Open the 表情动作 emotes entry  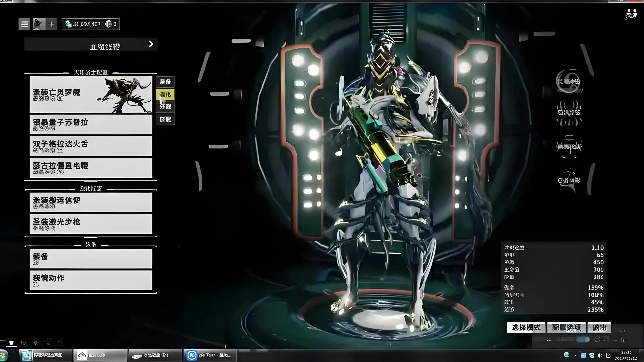click(x=91, y=280)
